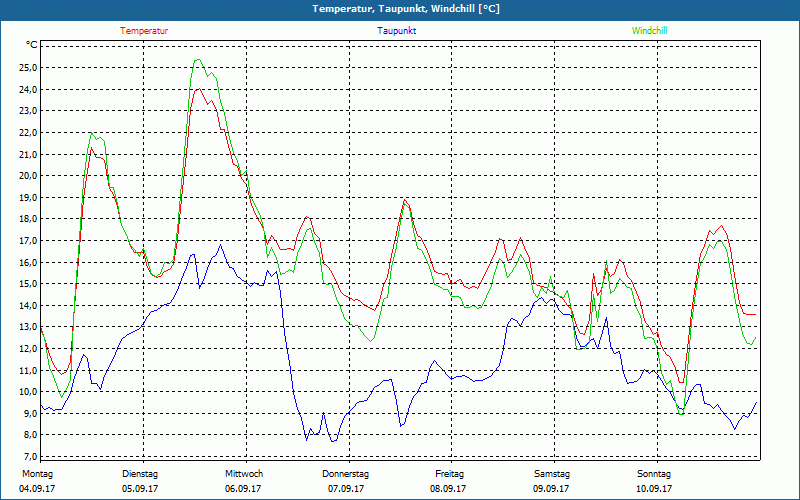
Task: Click the 10,0 y-axis value
Action: (x=28, y=392)
